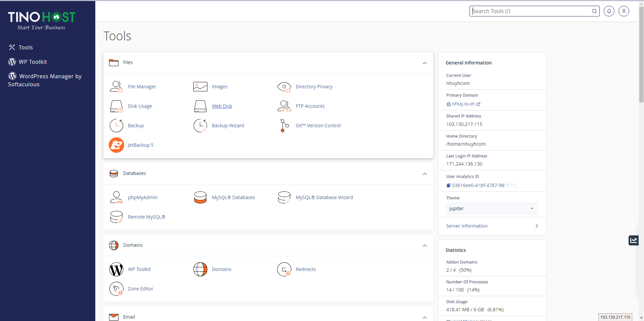Launch the Backup Wizard icon
Image resolution: width=644 pixels, height=321 pixels.
[x=200, y=126]
